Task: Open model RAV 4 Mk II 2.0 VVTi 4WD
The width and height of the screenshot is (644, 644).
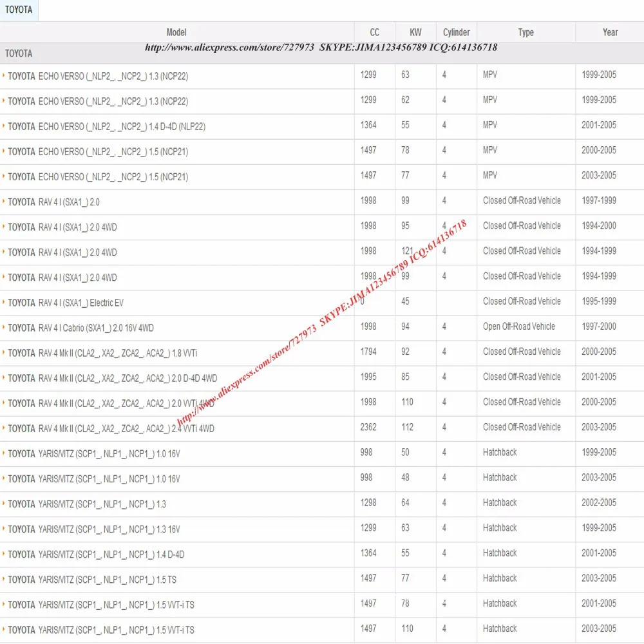Action: tap(111, 404)
